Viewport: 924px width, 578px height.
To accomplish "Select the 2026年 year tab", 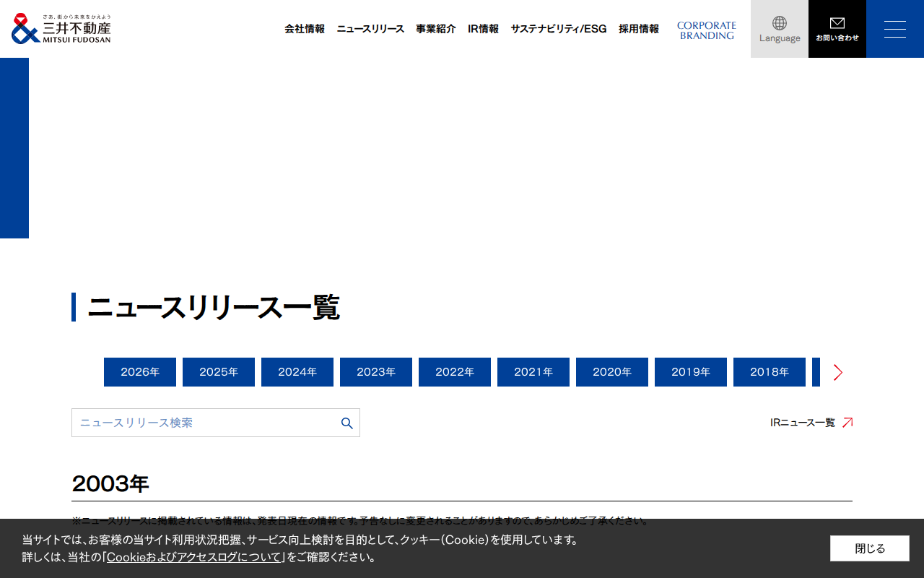I will point(140,372).
